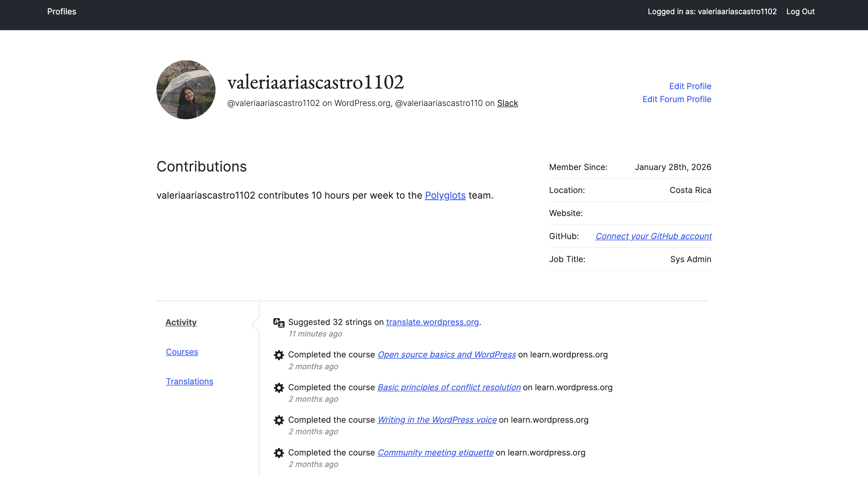Screen dimensions: 868x477
Task: Click Connect your GitHub account
Action: [x=653, y=236]
